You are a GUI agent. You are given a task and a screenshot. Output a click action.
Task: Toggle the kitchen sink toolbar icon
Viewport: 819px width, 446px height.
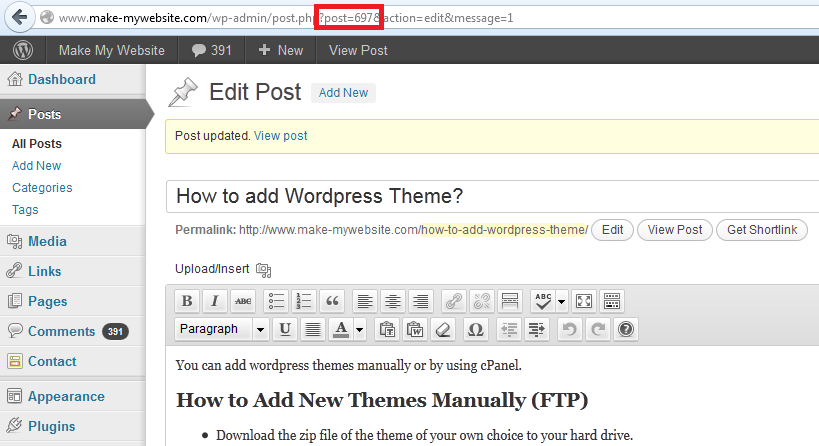pos(612,301)
